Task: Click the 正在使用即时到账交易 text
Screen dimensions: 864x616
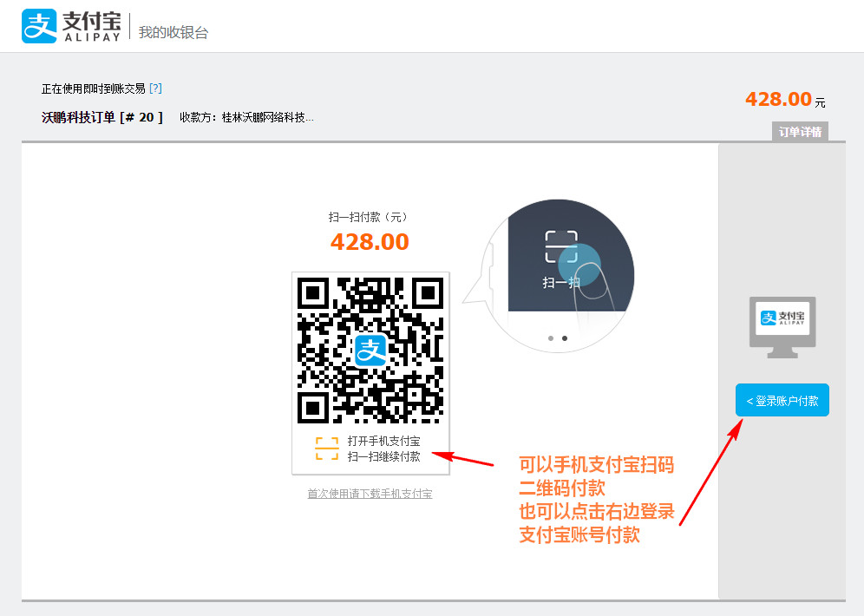Action: [94, 88]
